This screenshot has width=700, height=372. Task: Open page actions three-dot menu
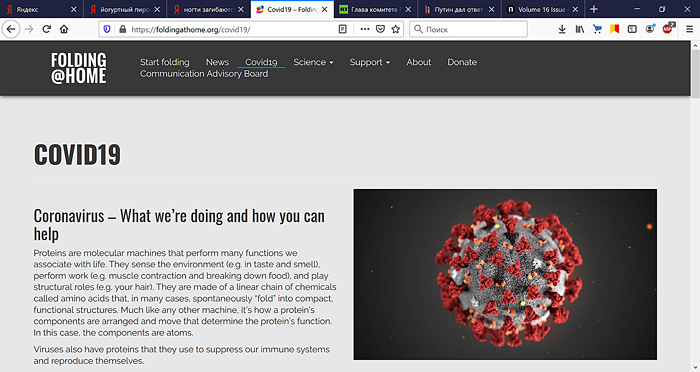point(365,29)
